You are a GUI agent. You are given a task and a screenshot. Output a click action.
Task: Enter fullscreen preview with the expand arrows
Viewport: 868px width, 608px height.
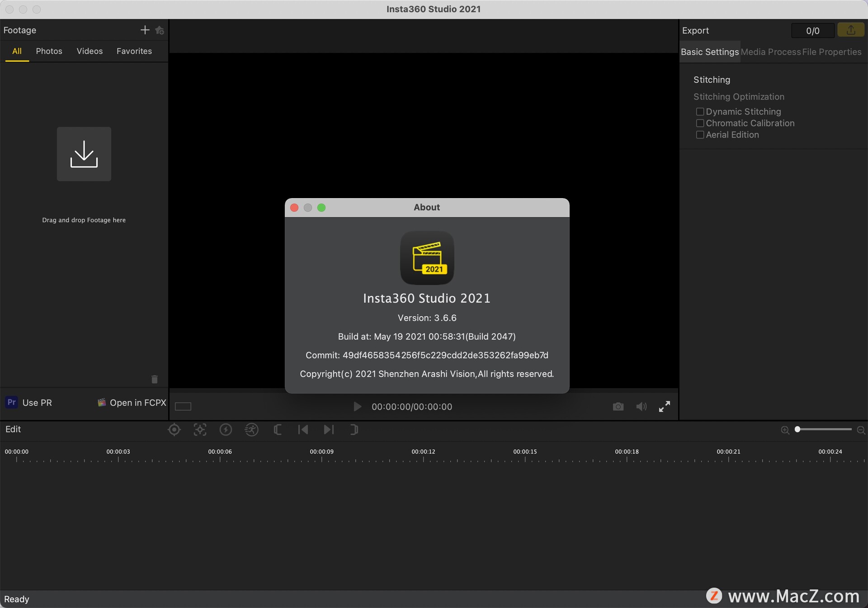point(664,407)
